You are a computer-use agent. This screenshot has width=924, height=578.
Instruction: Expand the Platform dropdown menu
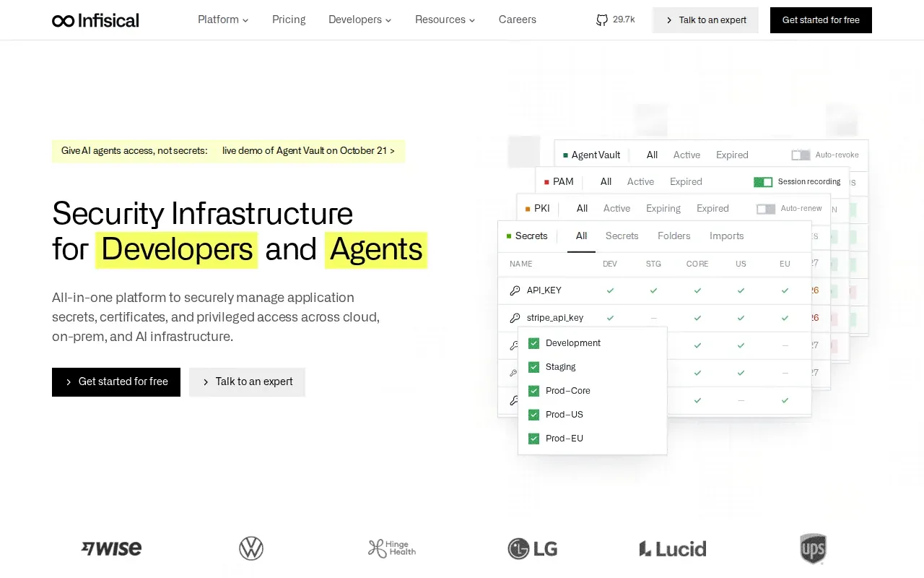tap(223, 20)
